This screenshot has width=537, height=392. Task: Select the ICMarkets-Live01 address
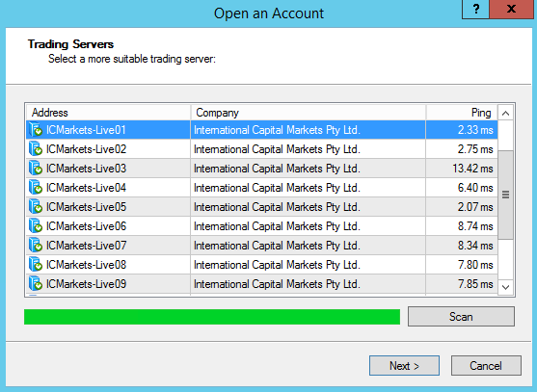pos(86,130)
